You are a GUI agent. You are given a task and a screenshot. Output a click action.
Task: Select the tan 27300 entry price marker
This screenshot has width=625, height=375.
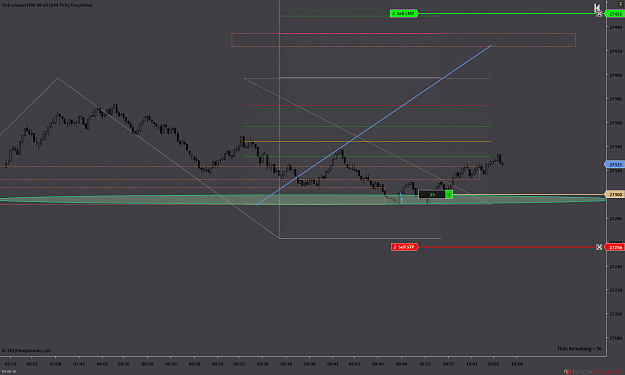point(615,194)
